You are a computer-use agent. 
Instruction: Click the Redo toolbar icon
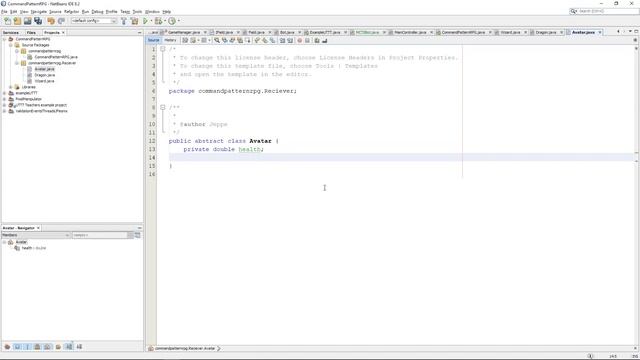pos(61,21)
